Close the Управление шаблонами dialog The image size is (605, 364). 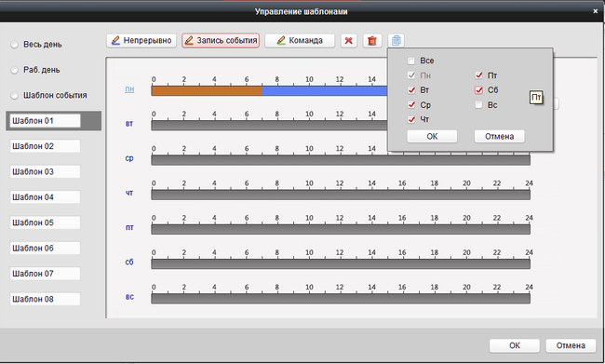(596, 11)
